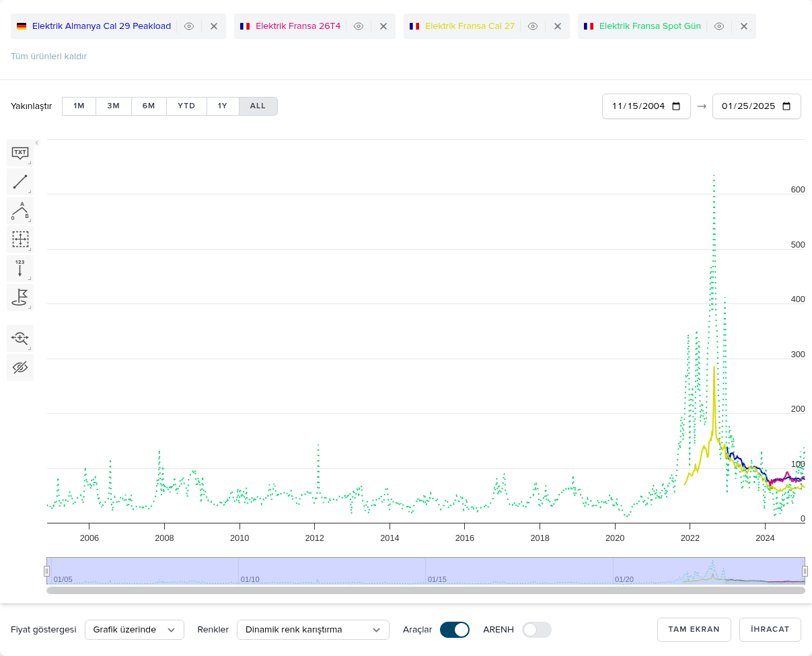Viewport: 812px width, 656px height.
Task: Open calendar picker for the end date
Action: coord(787,106)
